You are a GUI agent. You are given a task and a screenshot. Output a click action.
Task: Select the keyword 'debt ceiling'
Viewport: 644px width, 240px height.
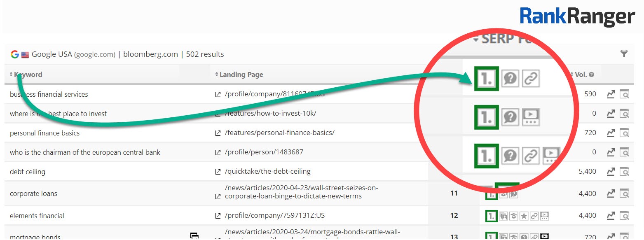coord(28,172)
